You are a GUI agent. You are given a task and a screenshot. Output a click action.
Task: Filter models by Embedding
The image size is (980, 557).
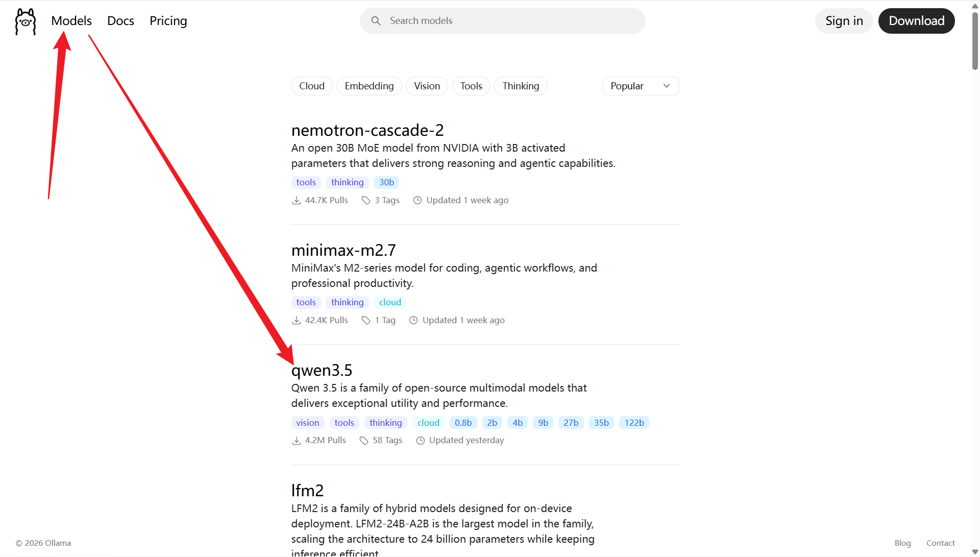(369, 86)
